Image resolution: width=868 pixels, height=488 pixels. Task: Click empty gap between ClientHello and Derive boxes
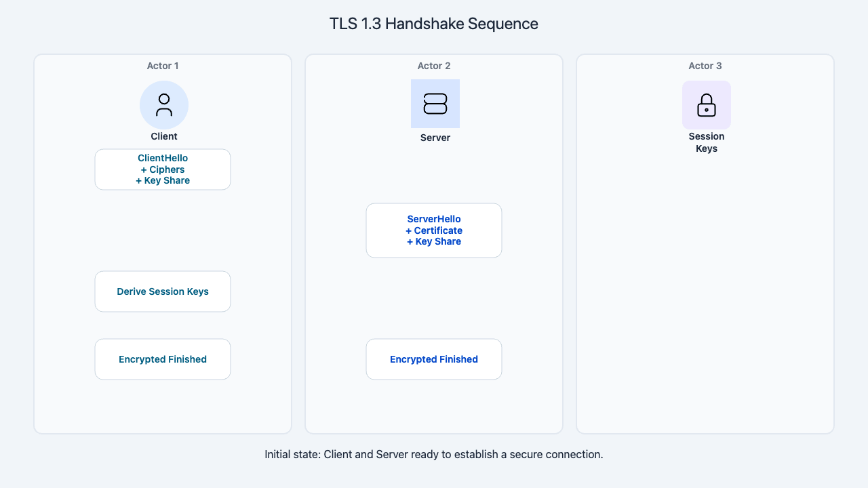point(163,230)
